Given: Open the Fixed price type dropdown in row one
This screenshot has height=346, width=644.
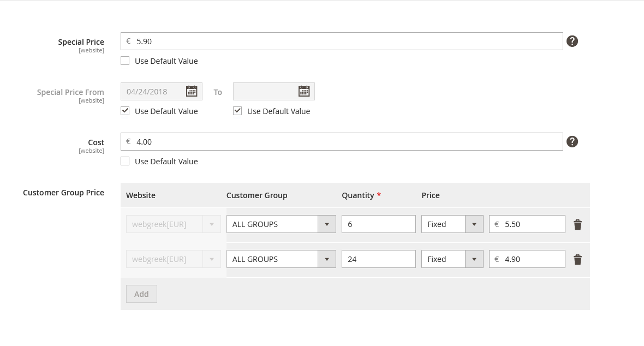Looking at the screenshot, I should coord(474,224).
